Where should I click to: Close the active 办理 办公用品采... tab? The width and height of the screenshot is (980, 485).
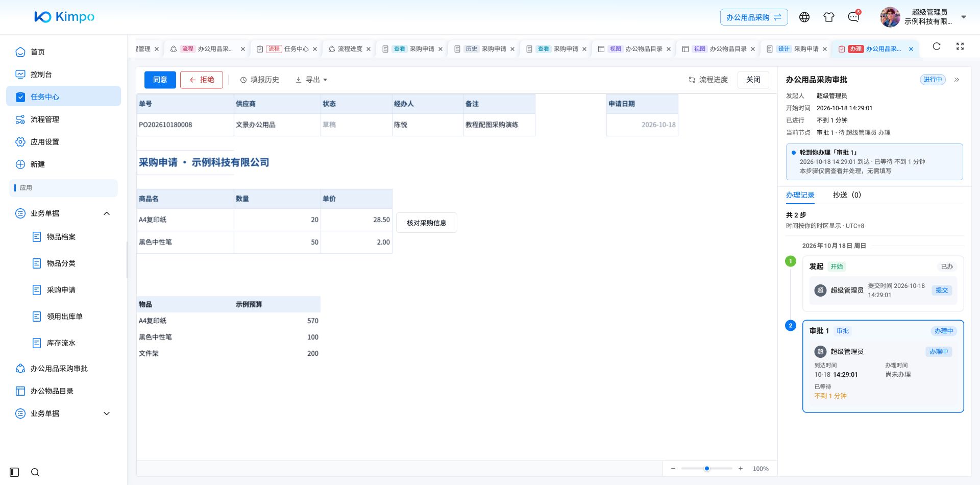[x=911, y=49]
